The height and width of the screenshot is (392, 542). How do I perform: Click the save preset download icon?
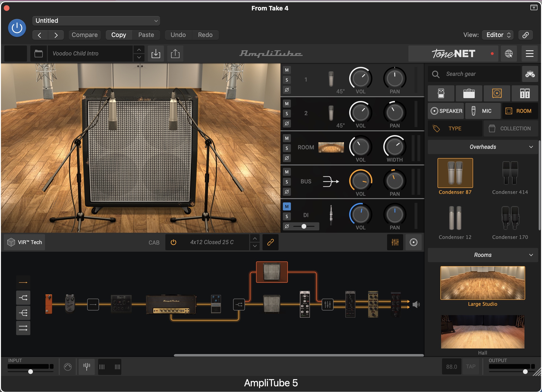pyautogui.click(x=156, y=54)
